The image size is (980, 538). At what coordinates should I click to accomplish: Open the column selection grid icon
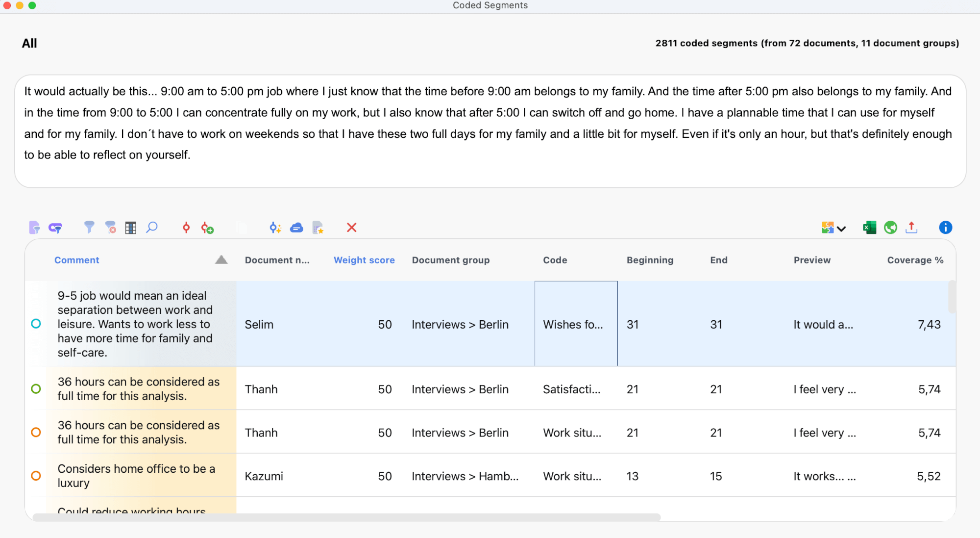pyautogui.click(x=131, y=228)
